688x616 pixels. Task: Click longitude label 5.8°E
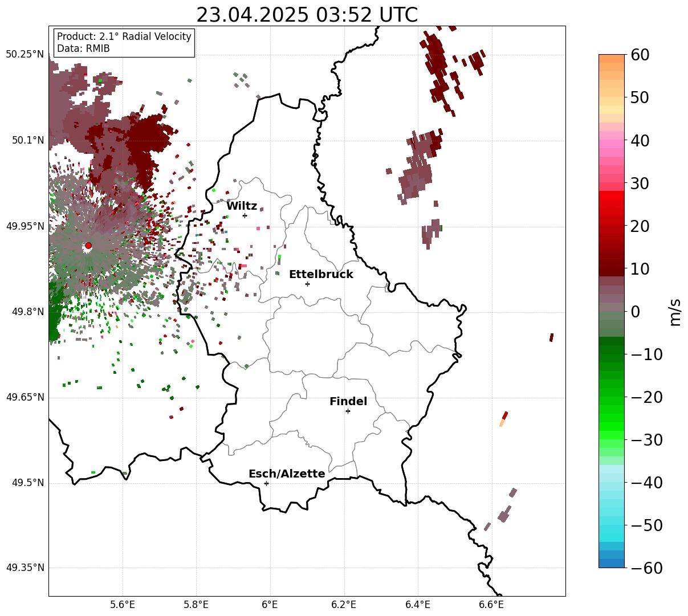196,605
